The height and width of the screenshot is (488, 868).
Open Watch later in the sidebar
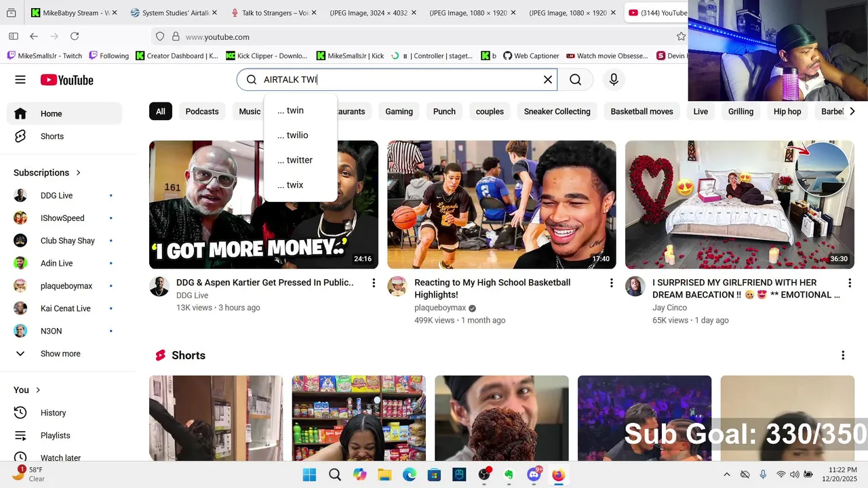[64, 457]
